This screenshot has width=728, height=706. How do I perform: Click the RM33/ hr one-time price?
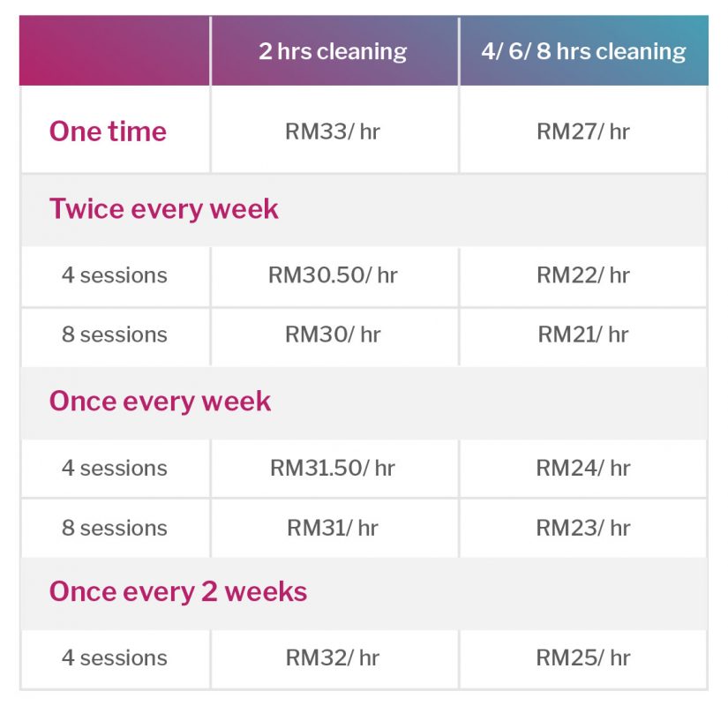click(333, 131)
